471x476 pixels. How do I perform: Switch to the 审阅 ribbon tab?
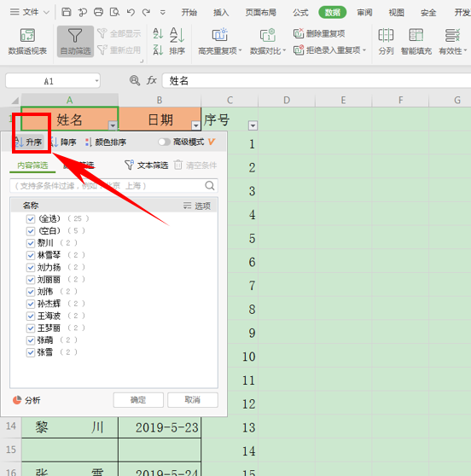point(364,13)
